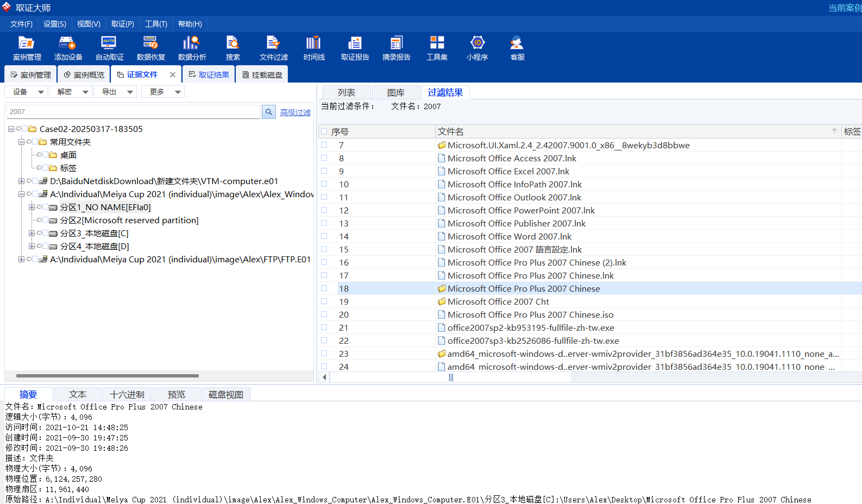The width and height of the screenshot is (862, 504).
Task: Click the folder icon of Microsoft Office 2007 Cht
Action: (x=442, y=301)
